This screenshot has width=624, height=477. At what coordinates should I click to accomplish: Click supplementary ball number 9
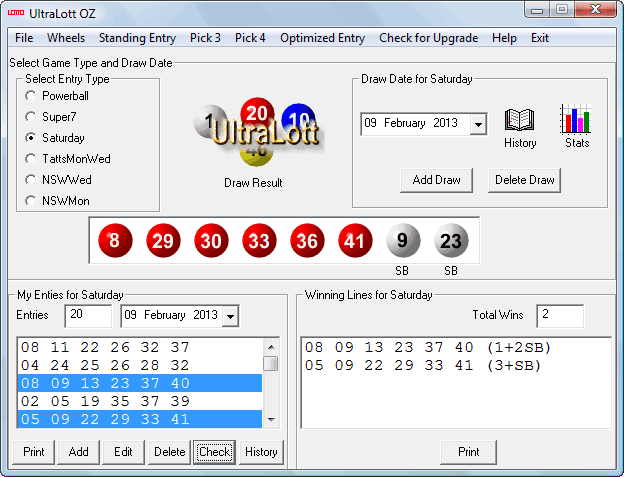coord(403,240)
